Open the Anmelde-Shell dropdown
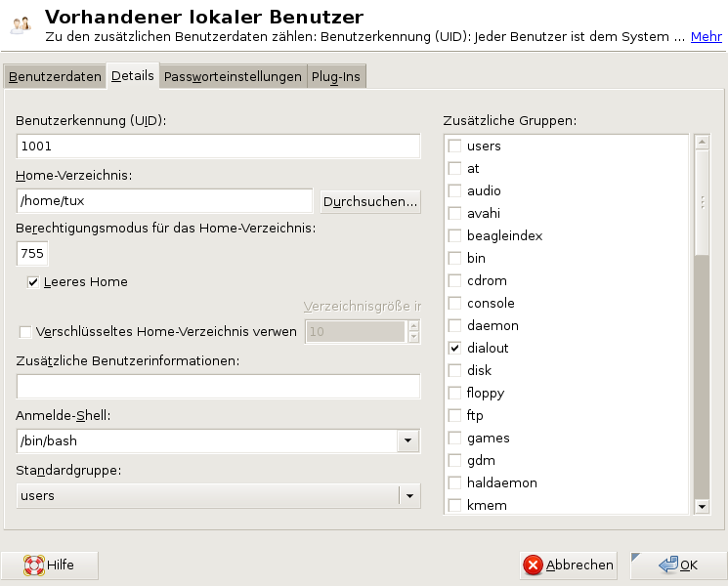 coord(408,441)
